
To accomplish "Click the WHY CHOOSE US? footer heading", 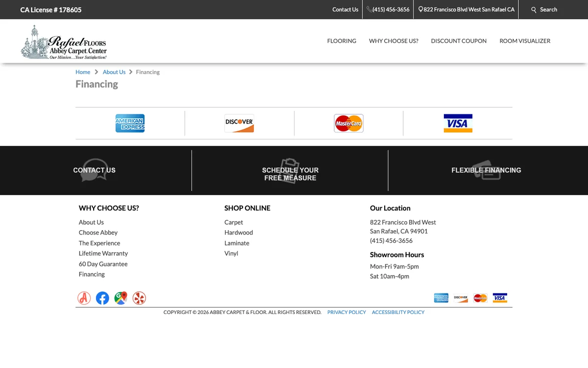I will point(109,208).
